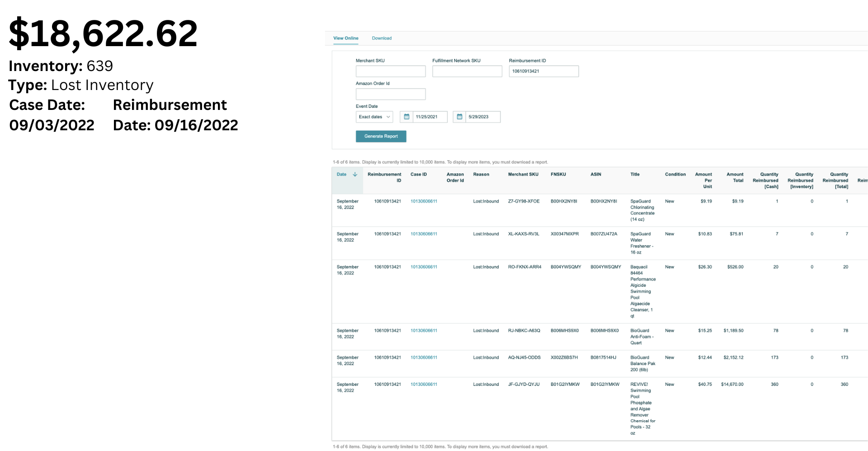
Task: Open the end date calendar icon
Action: point(459,117)
